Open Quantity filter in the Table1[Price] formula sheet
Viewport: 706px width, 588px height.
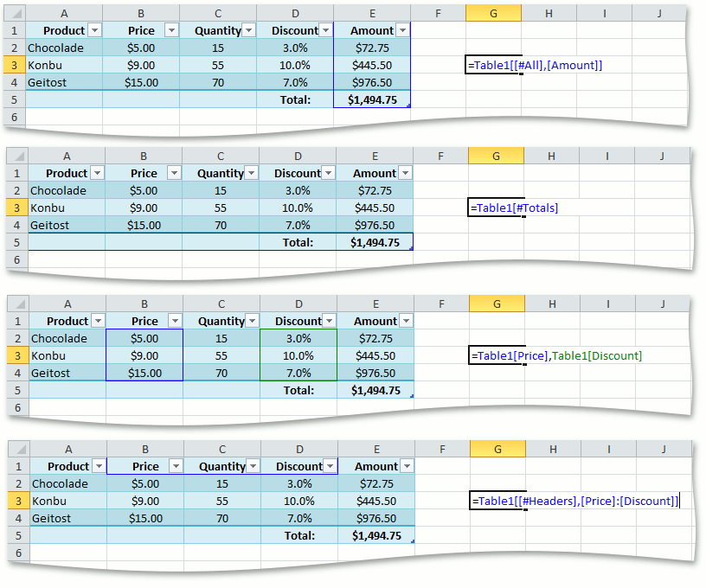(x=252, y=321)
